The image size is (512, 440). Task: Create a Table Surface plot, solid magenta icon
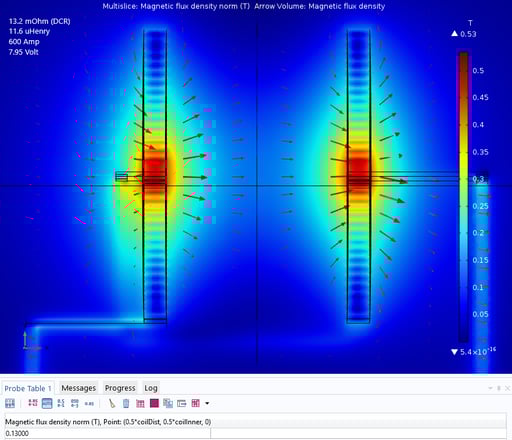click(154, 403)
